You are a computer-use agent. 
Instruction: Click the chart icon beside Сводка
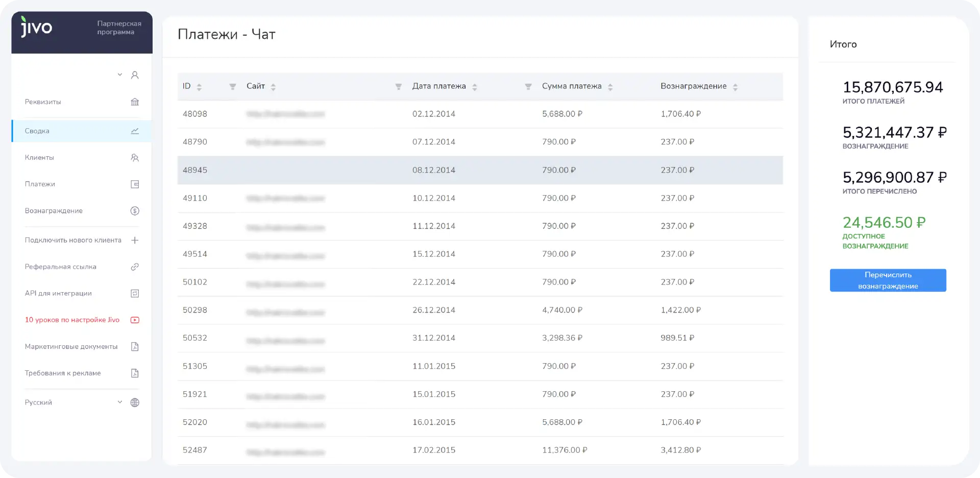click(x=135, y=131)
